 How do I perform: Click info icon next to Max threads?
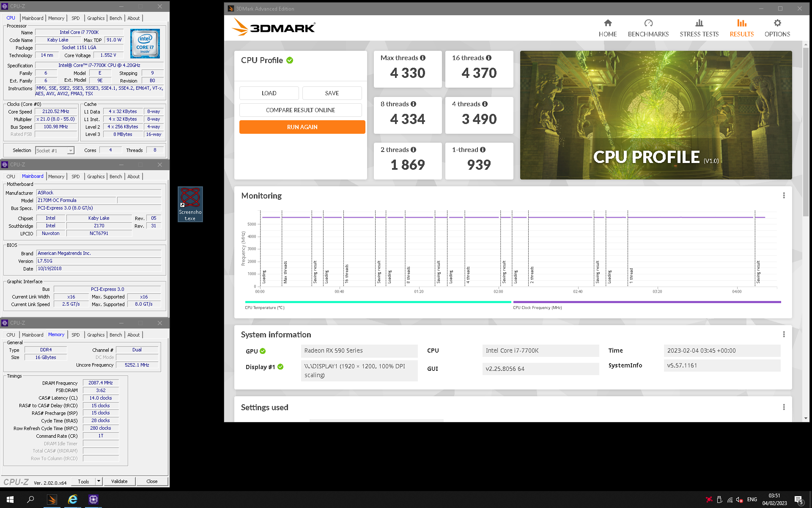pyautogui.click(x=422, y=58)
